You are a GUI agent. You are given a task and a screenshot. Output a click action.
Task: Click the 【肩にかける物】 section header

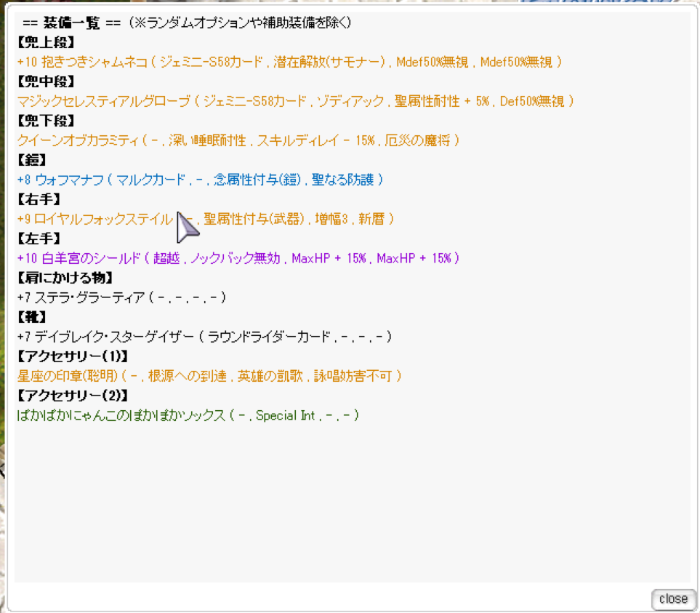(x=65, y=278)
